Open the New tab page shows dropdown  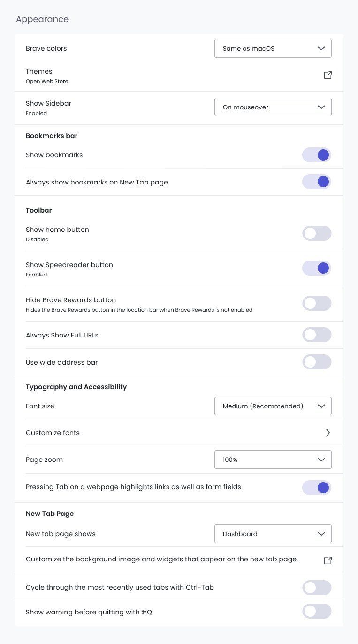(273, 534)
